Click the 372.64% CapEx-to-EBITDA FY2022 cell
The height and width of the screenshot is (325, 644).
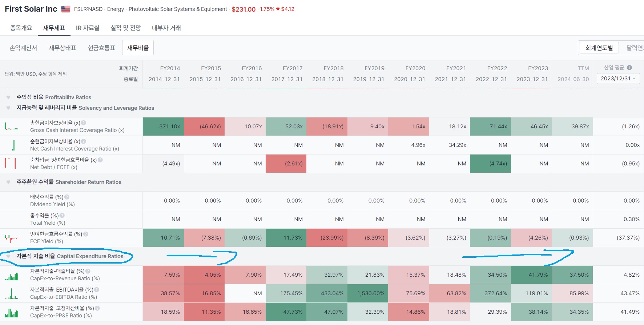[x=490, y=293]
